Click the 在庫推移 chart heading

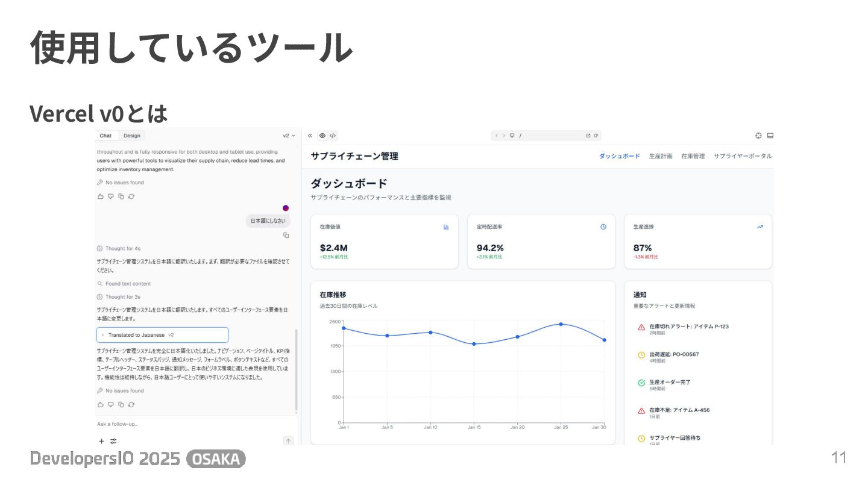[333, 295]
